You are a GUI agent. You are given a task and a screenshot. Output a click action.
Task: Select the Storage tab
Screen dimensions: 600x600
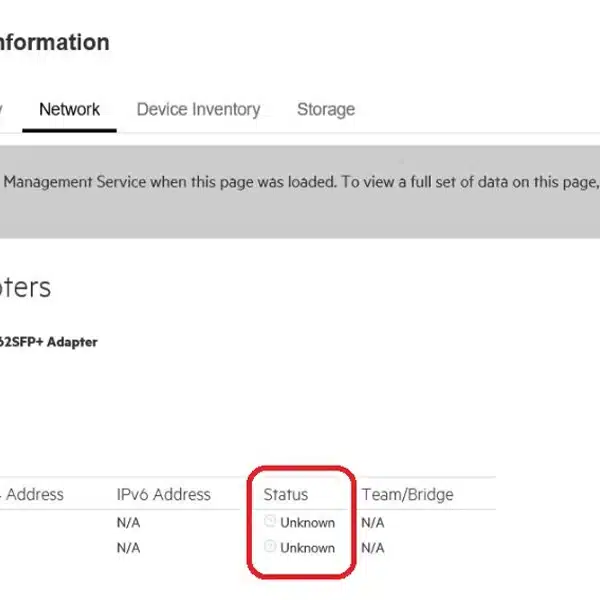click(x=325, y=109)
